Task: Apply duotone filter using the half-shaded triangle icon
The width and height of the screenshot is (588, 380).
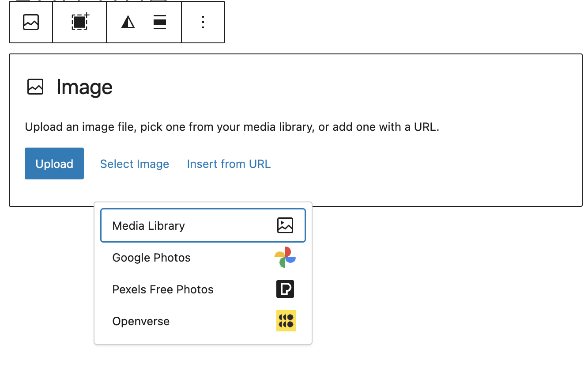Action: (x=128, y=22)
